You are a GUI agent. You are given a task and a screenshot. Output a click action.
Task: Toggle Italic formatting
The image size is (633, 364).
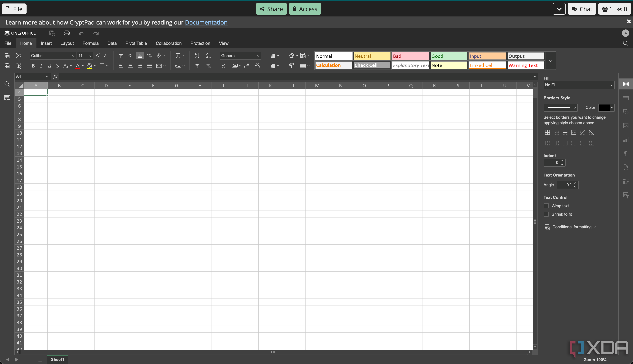coord(41,66)
